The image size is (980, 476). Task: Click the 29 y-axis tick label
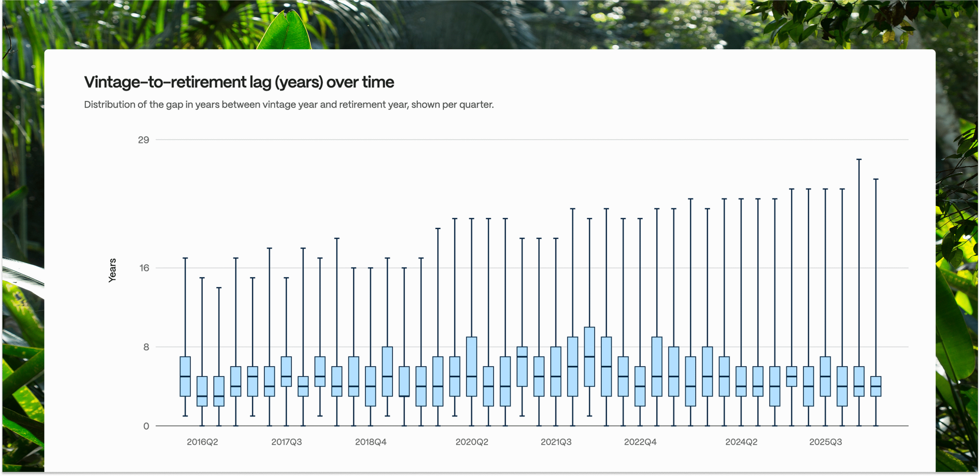[143, 140]
